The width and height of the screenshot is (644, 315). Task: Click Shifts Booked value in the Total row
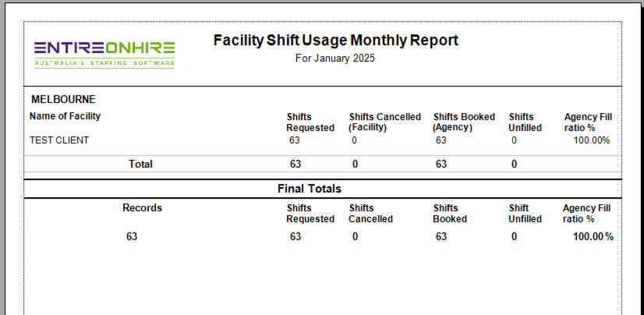441,164
